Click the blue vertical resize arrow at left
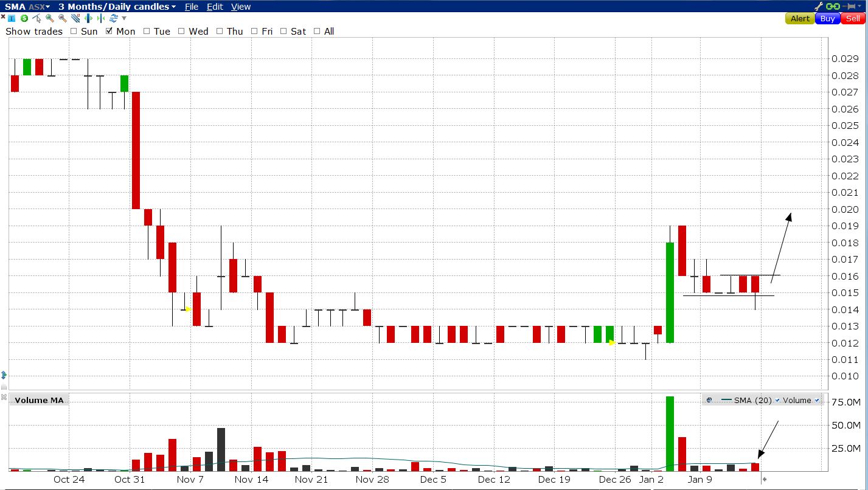The height and width of the screenshot is (490, 868). click(x=4, y=376)
